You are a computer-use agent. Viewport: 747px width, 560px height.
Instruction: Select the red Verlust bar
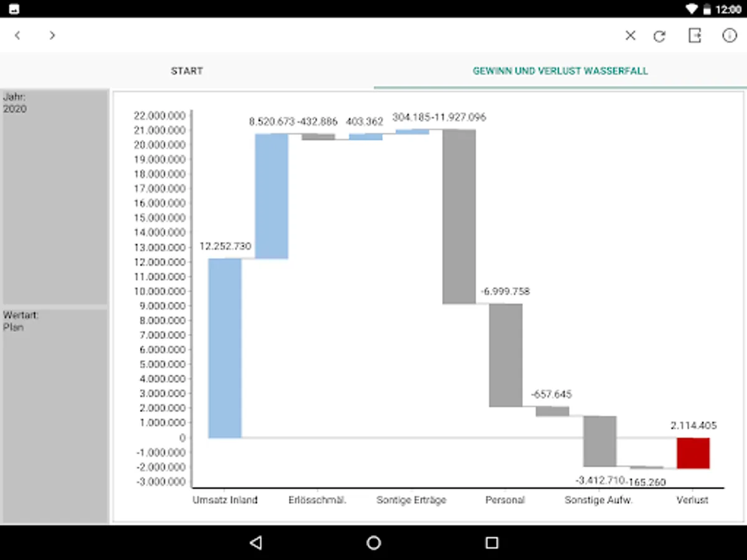pos(693,453)
